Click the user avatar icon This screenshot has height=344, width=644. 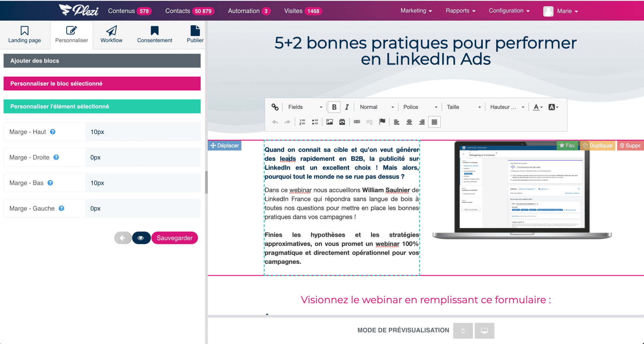(x=548, y=11)
